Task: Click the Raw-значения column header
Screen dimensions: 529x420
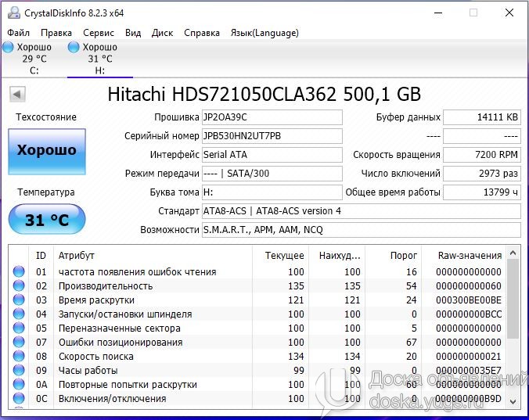Action: (x=464, y=256)
